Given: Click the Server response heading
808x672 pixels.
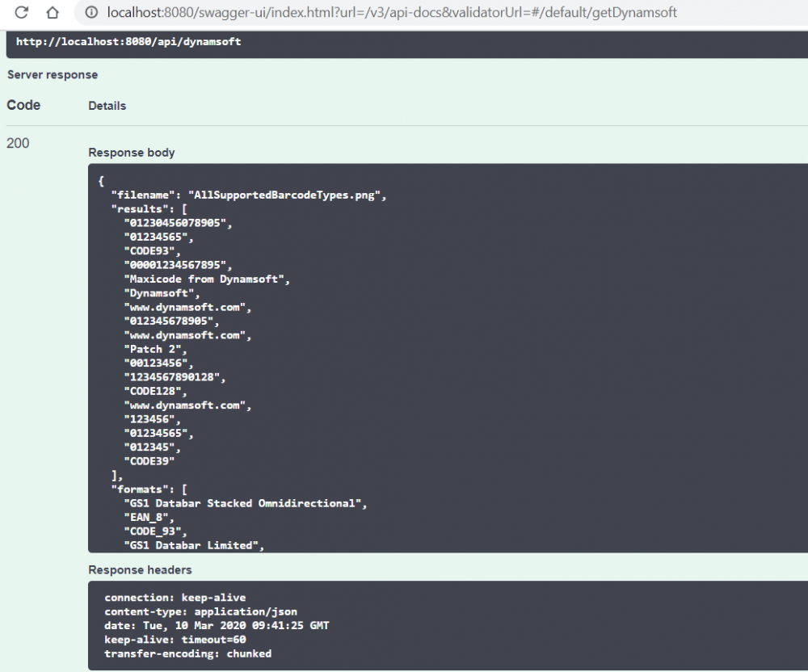Looking at the screenshot, I should click(52, 74).
